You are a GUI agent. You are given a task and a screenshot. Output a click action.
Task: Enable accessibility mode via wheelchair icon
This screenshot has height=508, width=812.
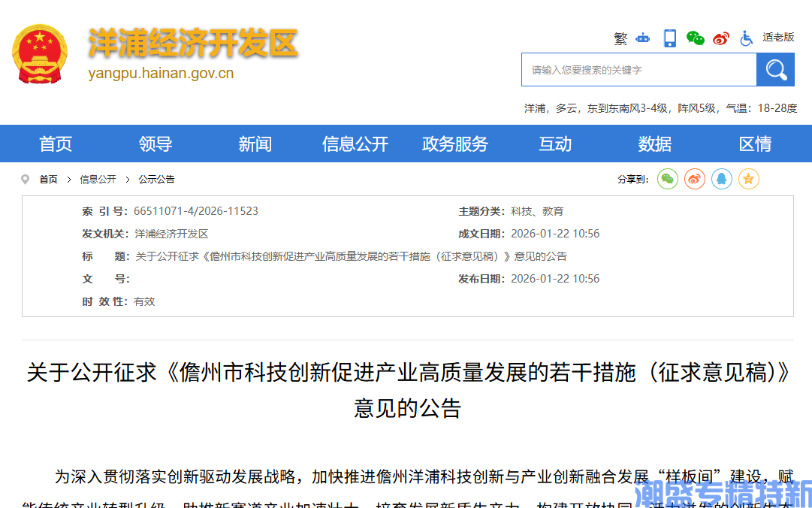click(x=746, y=38)
